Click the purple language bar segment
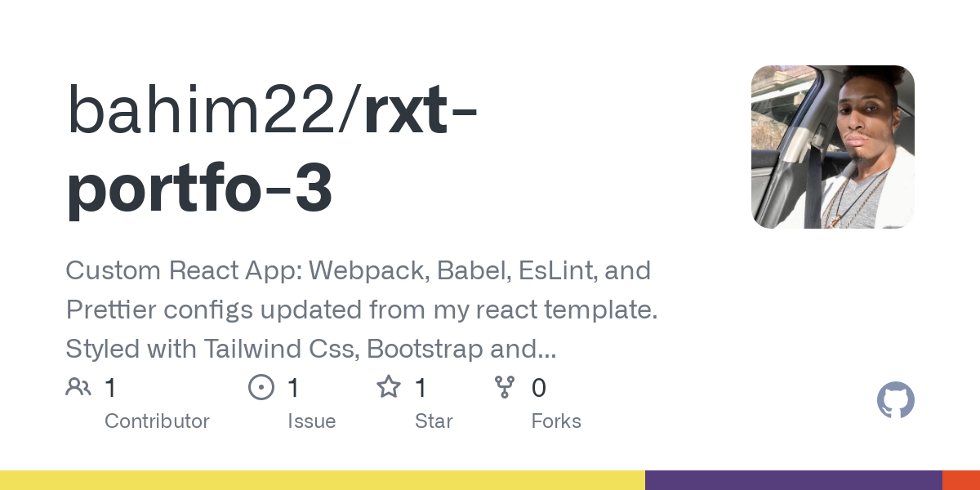This screenshot has width=980, height=490. point(794,480)
